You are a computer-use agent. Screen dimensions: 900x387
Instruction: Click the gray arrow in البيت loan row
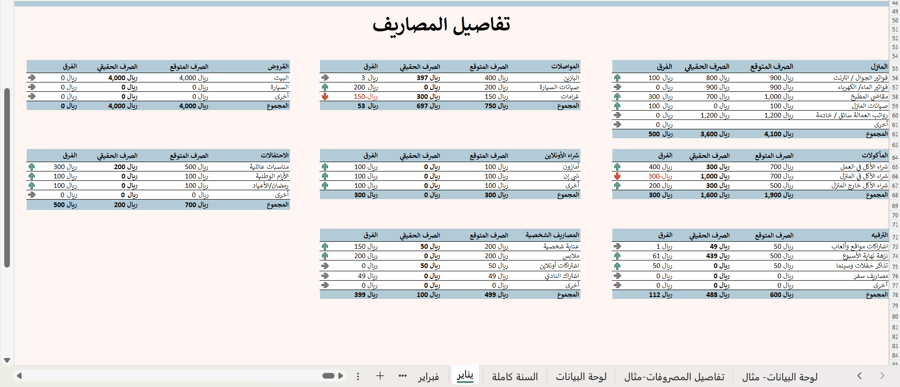coord(32,78)
